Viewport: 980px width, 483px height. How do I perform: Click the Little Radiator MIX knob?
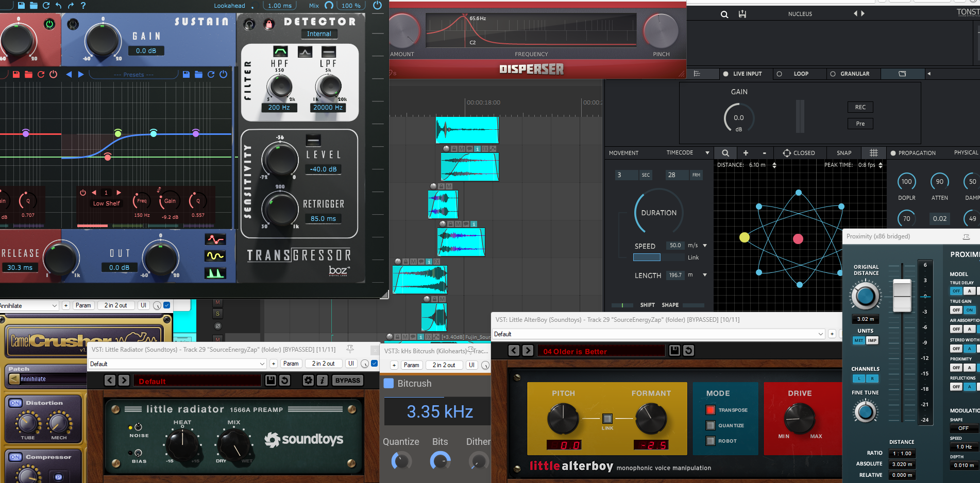[x=234, y=446]
